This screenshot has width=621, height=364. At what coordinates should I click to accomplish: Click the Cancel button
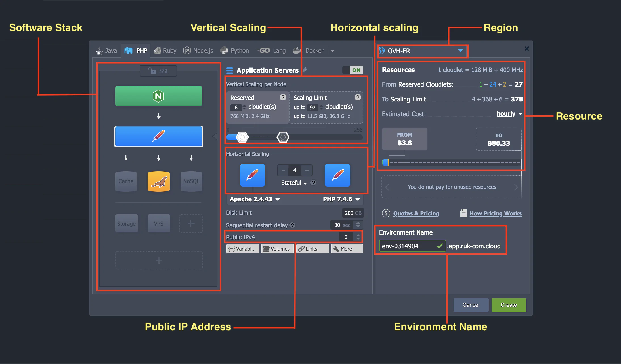[471, 305]
